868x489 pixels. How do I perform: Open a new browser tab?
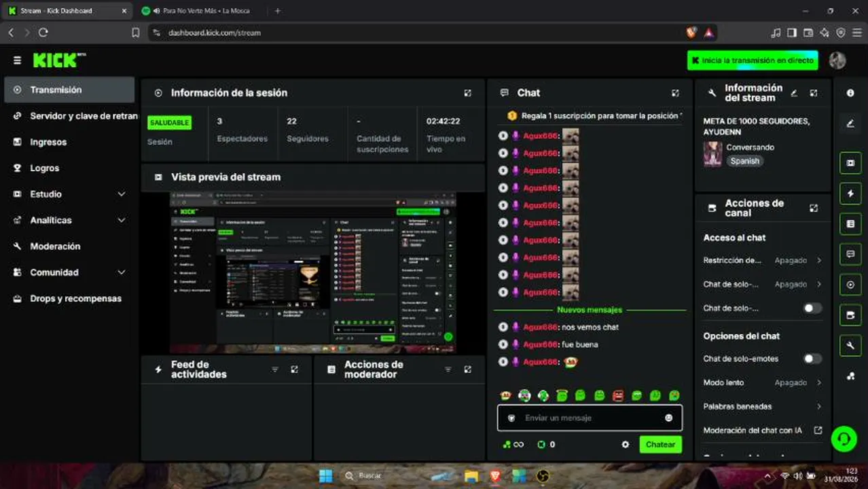click(x=278, y=11)
